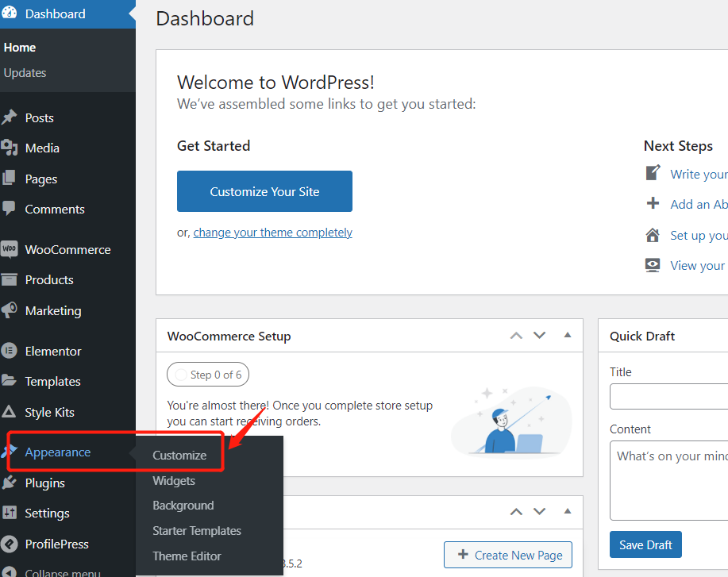Click the Save Draft button
Viewport: 728px width, 577px height.
click(645, 544)
